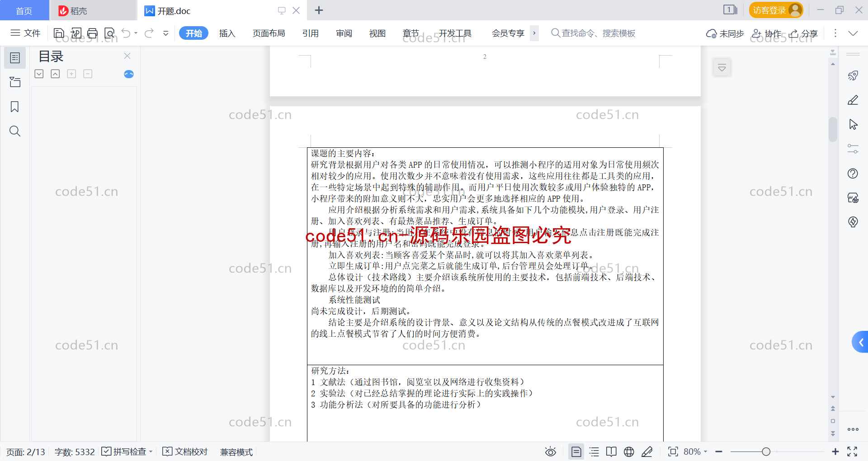This screenshot has height=461, width=868.
Task: Switch to outline view icon
Action: (x=594, y=452)
